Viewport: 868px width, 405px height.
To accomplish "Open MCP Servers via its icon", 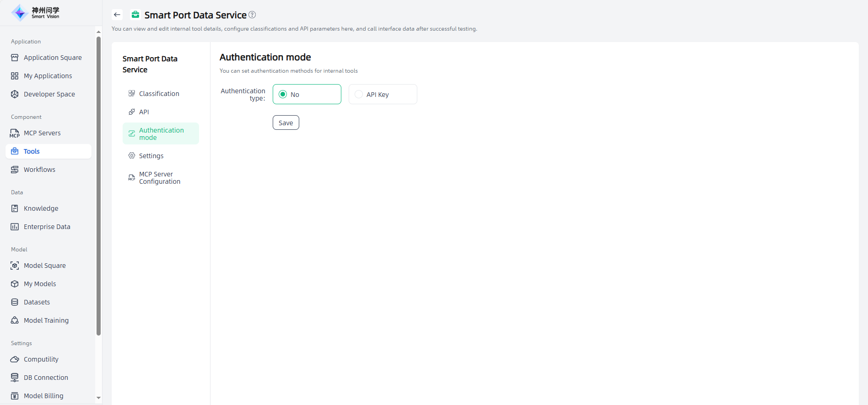I will click(x=15, y=133).
